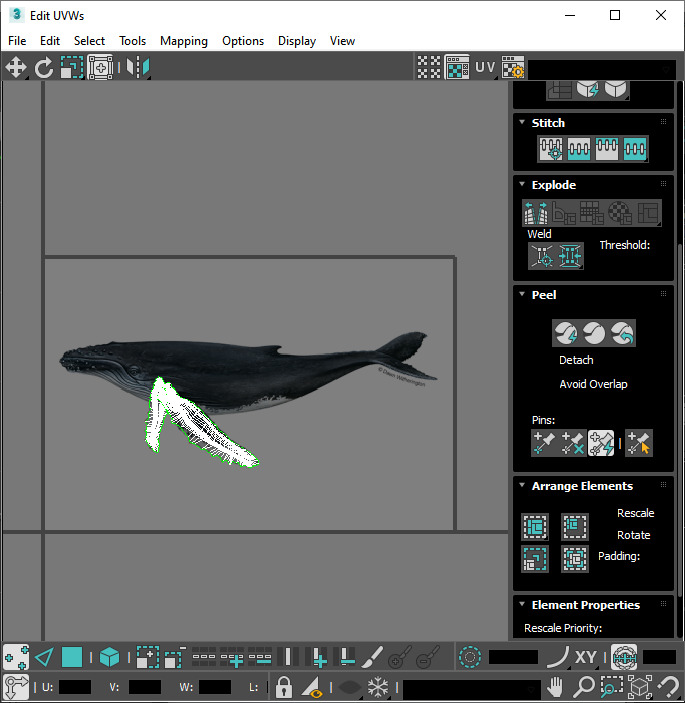Toggle Peel Mode icon
Viewport: 685px width, 703px height.
pyautogui.click(x=594, y=333)
